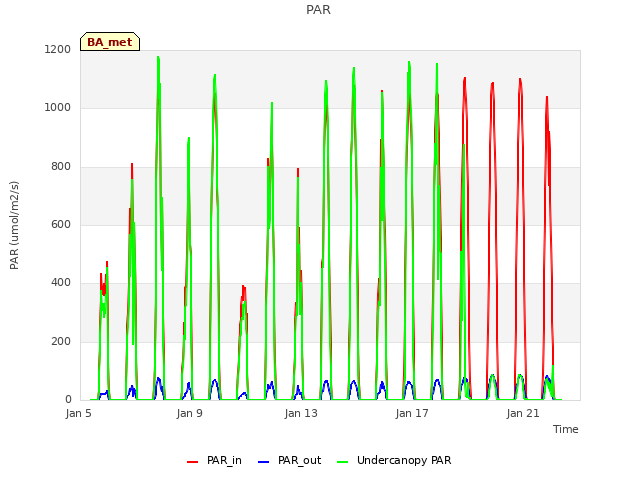Click the 400 y-axis tick label
This screenshot has width=640, height=480.
coord(61,283)
